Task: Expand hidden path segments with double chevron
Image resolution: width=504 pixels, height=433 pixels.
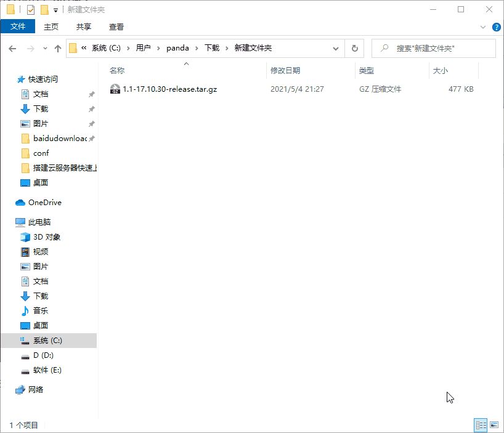Action: pyautogui.click(x=84, y=48)
